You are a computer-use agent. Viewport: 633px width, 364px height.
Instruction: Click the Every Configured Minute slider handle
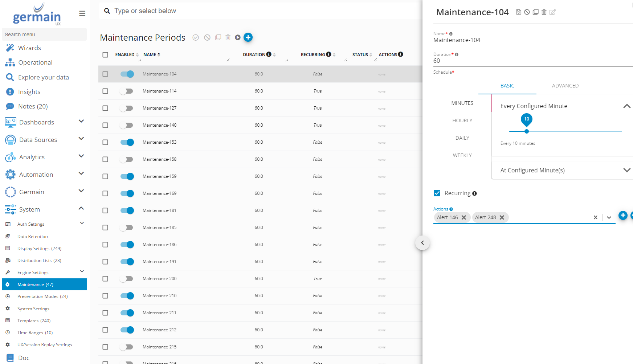pos(526,131)
